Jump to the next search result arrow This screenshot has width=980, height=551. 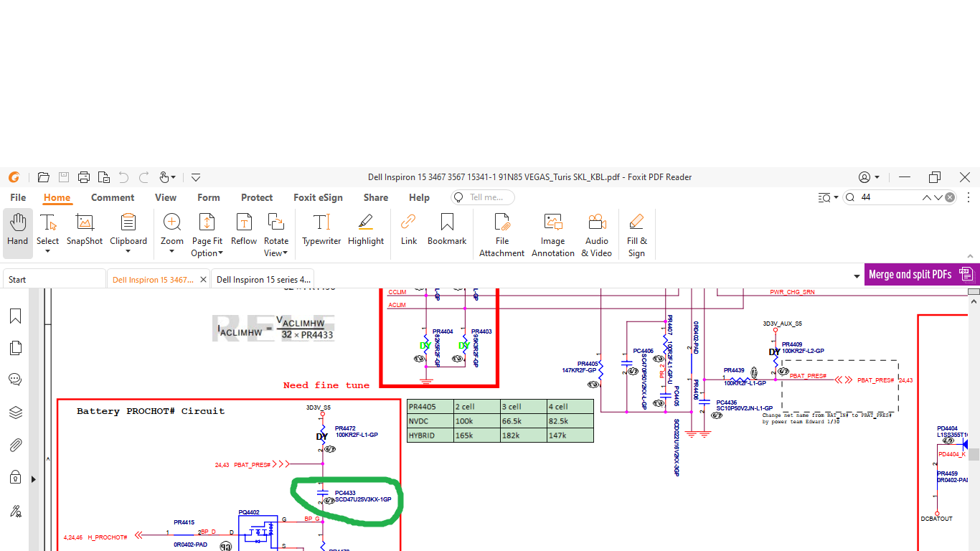[x=938, y=197]
